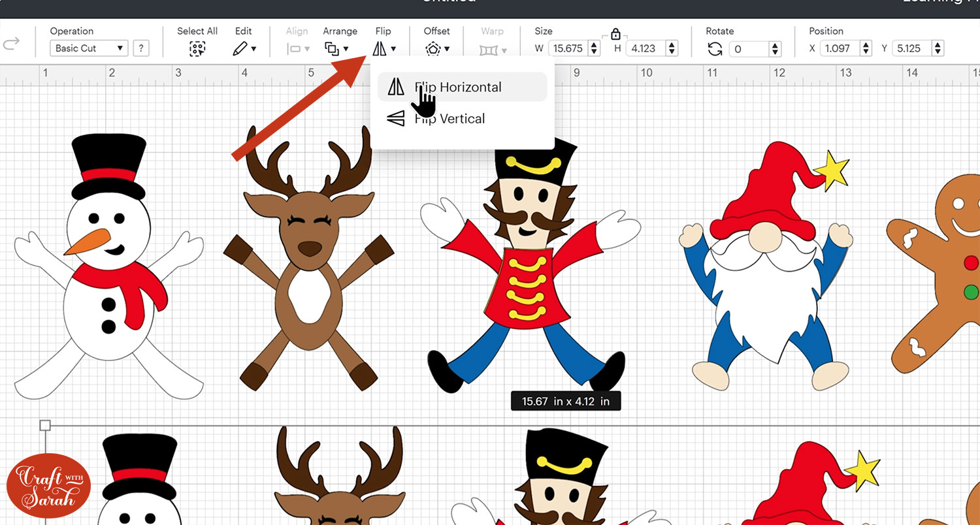Open the Basic Cut operation dropdown
This screenshot has height=525, width=980.
88,48
